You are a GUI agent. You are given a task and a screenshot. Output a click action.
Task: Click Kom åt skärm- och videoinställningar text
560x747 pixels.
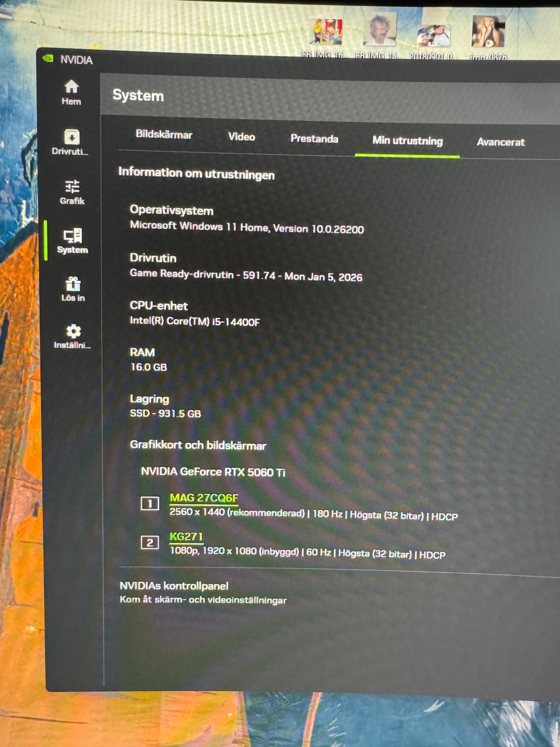[x=203, y=599]
